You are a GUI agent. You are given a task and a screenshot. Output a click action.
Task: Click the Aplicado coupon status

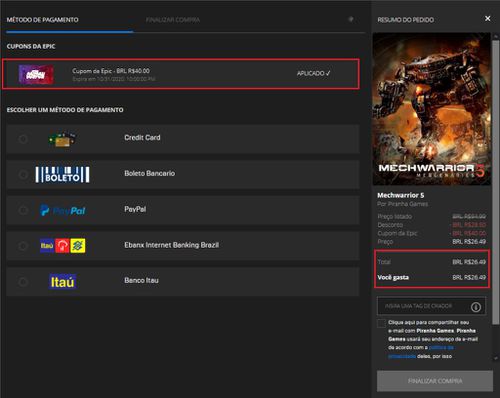313,73
